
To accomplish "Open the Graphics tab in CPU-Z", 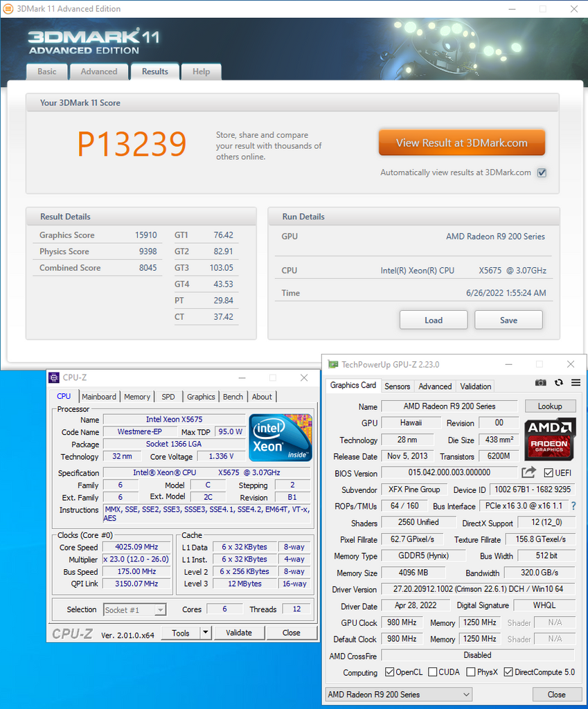I will pyautogui.click(x=201, y=397).
